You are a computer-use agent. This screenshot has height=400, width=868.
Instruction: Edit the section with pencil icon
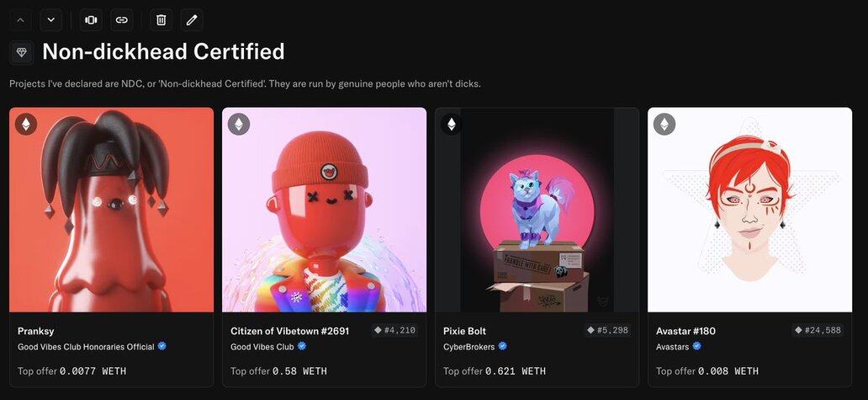tap(192, 19)
